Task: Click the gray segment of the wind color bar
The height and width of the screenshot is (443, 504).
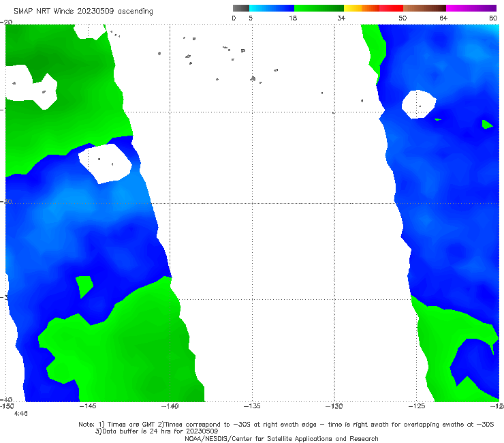Action: (240, 8)
